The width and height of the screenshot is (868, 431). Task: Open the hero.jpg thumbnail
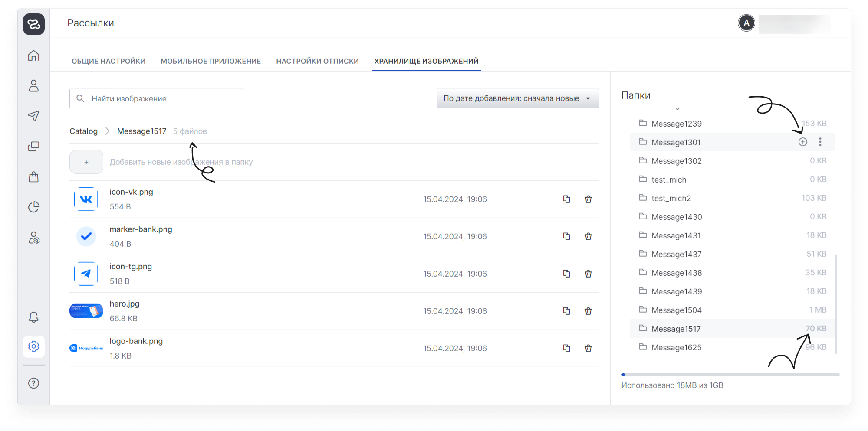(86, 311)
